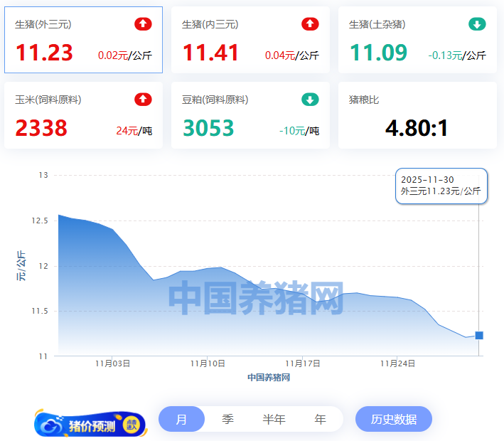Select the 2338 玉米 price value
The image size is (504, 441).
(x=41, y=128)
